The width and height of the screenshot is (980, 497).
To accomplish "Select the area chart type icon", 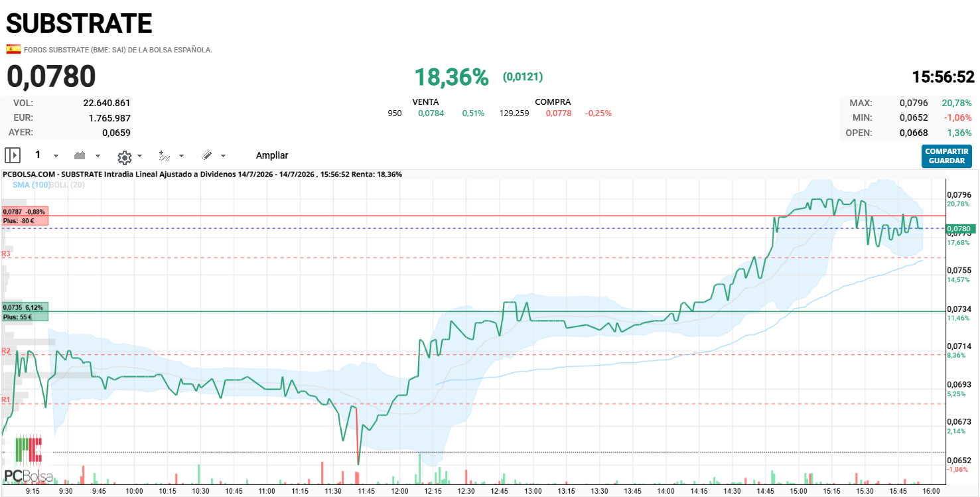I will click(80, 155).
